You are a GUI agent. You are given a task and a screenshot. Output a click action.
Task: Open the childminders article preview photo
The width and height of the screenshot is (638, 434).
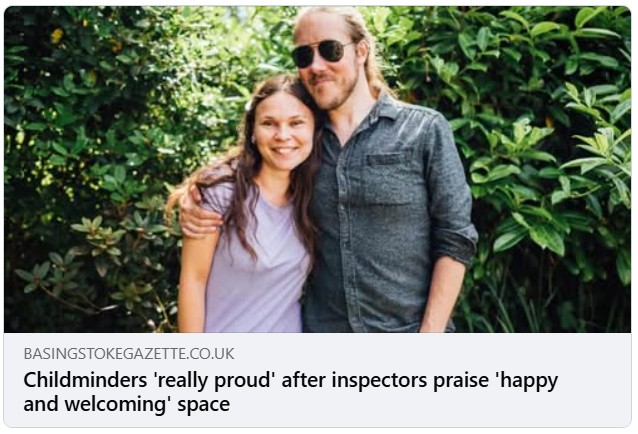coord(318,168)
